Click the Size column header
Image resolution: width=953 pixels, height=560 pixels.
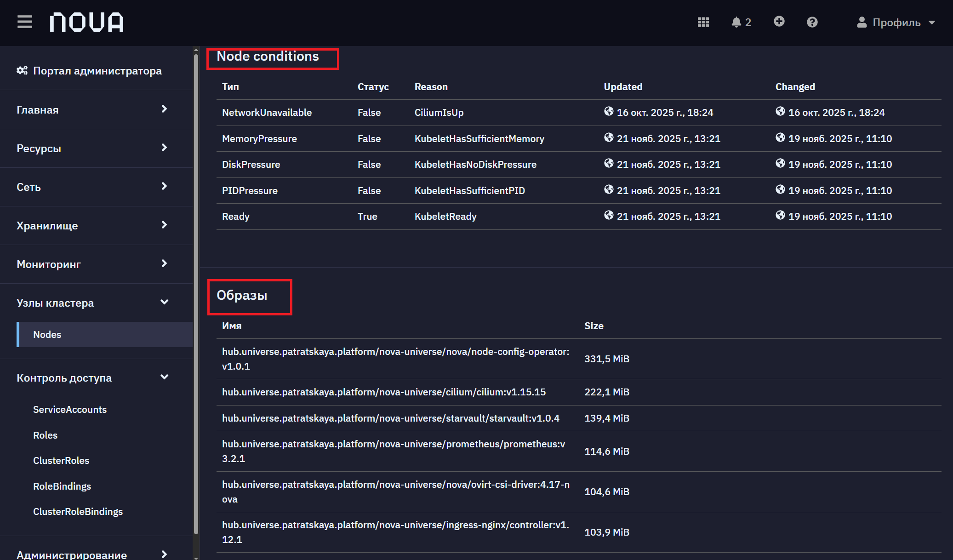tap(594, 326)
